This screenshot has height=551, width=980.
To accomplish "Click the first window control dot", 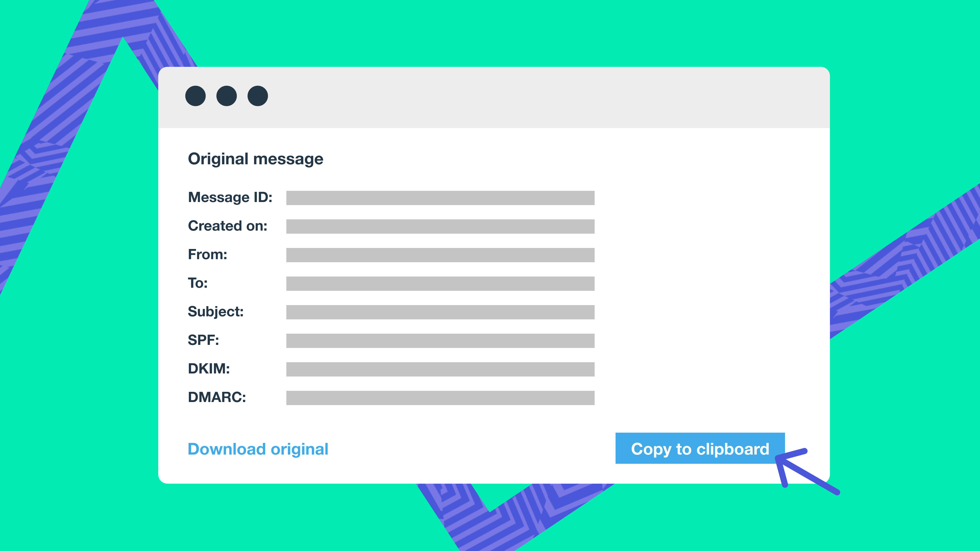I will coord(195,96).
